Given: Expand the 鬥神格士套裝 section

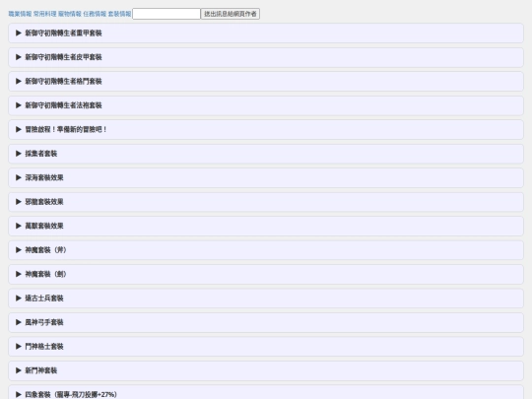Looking at the screenshot, I should pyautogui.click(x=266, y=346).
